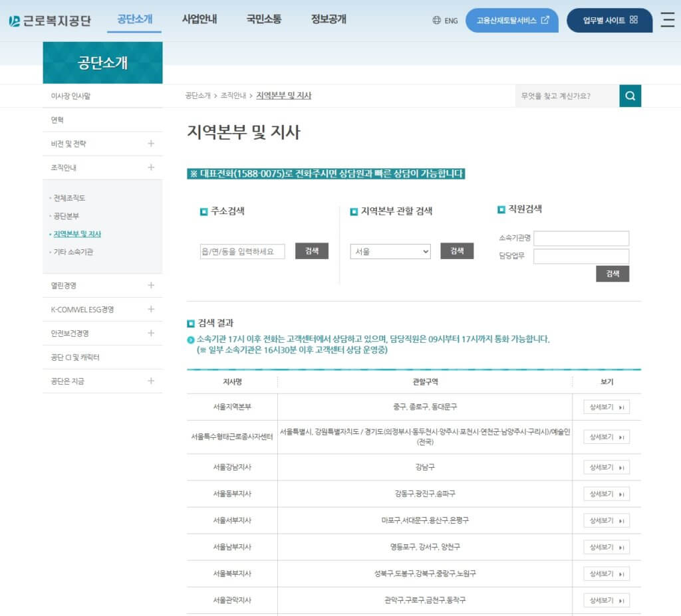Expand 공단은 지금 plus icon
This screenshot has width=681, height=616.
click(x=151, y=381)
